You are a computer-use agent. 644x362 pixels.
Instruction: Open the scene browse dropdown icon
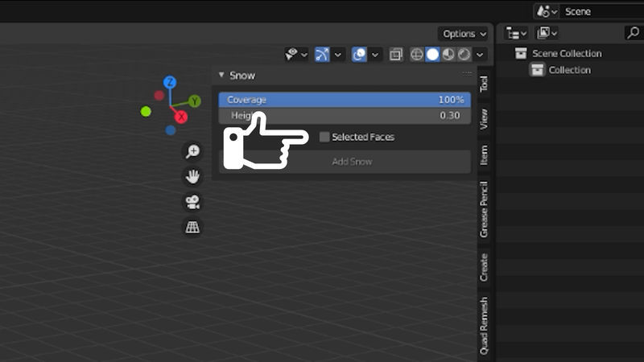click(x=547, y=11)
